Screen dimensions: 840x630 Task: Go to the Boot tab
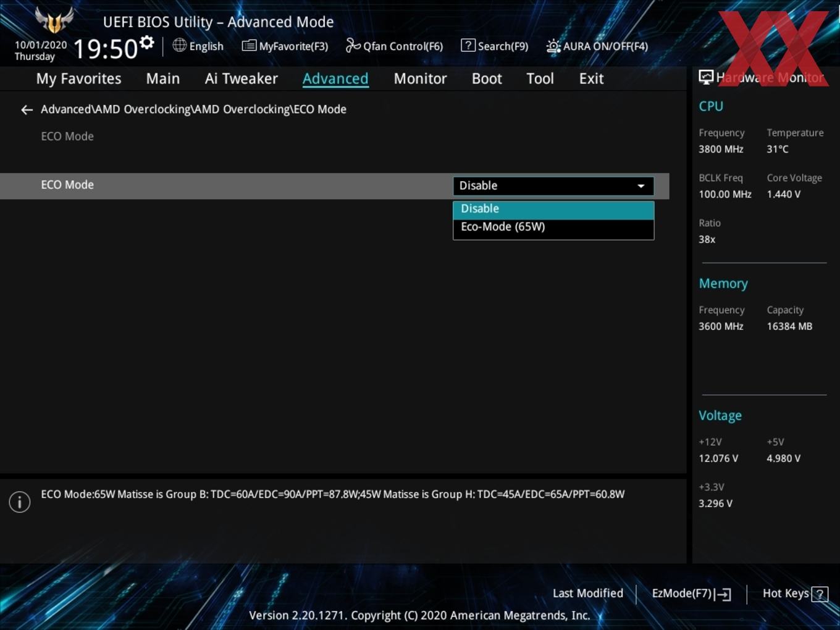click(x=487, y=78)
